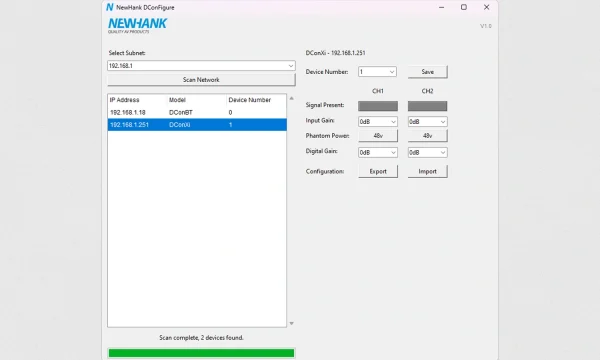Export the device configuration
Viewport: 600px width, 360px height.
point(378,171)
